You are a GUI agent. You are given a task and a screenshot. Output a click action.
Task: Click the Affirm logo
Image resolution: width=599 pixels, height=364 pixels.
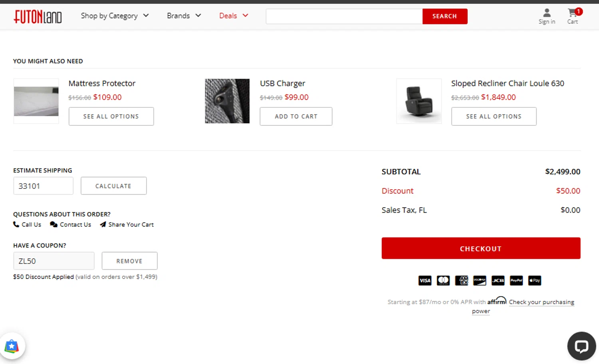[x=497, y=301]
